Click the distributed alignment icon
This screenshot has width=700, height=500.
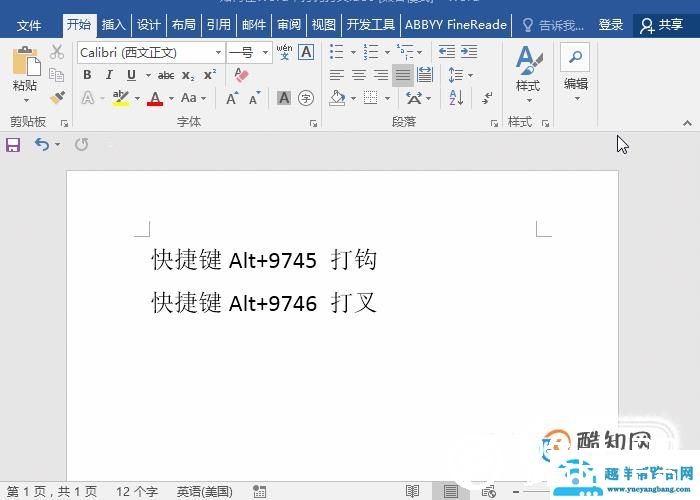tap(425, 75)
